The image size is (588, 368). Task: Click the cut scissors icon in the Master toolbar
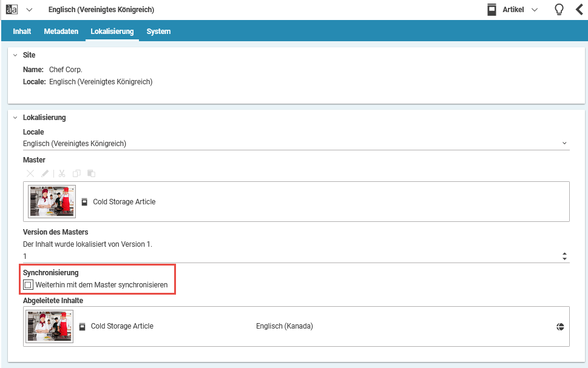click(x=61, y=173)
